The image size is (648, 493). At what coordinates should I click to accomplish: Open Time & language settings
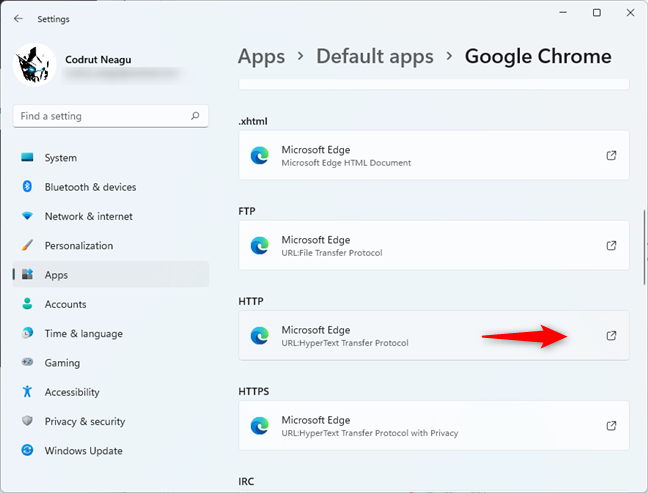click(110, 333)
